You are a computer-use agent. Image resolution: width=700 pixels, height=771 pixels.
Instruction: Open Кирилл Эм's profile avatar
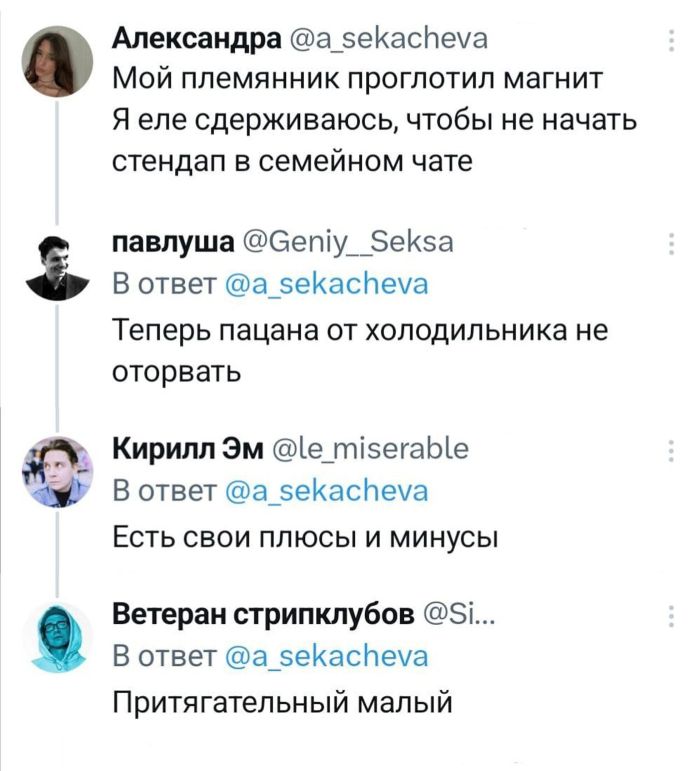pyautogui.click(x=57, y=470)
